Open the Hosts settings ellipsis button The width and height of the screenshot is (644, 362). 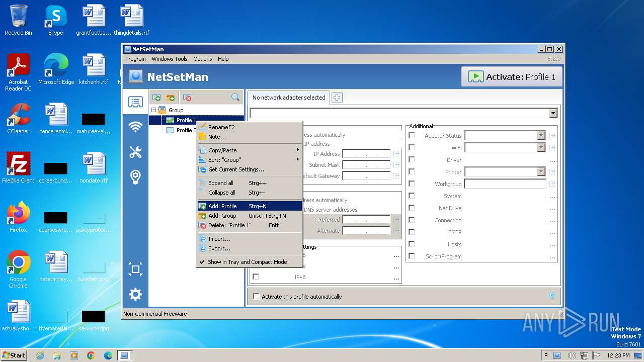(552, 244)
